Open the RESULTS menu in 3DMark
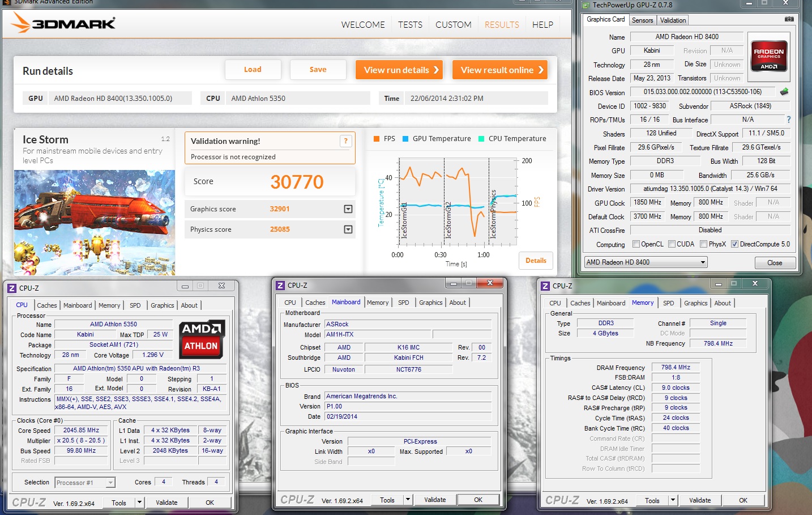This screenshot has height=515, width=812. (x=502, y=25)
